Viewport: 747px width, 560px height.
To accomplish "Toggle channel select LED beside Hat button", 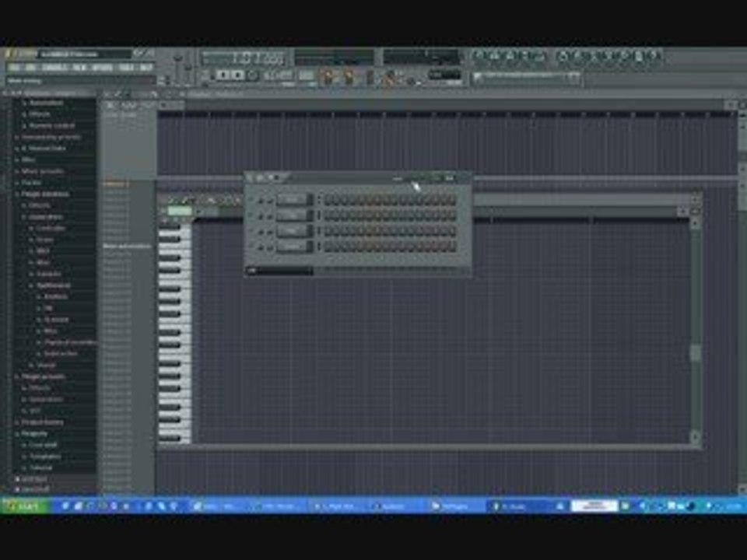I will click(319, 232).
